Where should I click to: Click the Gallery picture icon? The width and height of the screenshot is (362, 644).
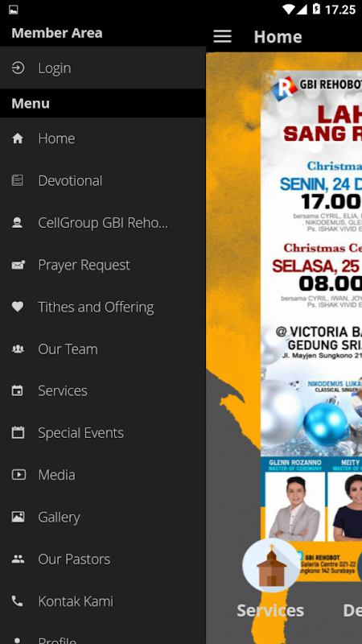(18, 517)
